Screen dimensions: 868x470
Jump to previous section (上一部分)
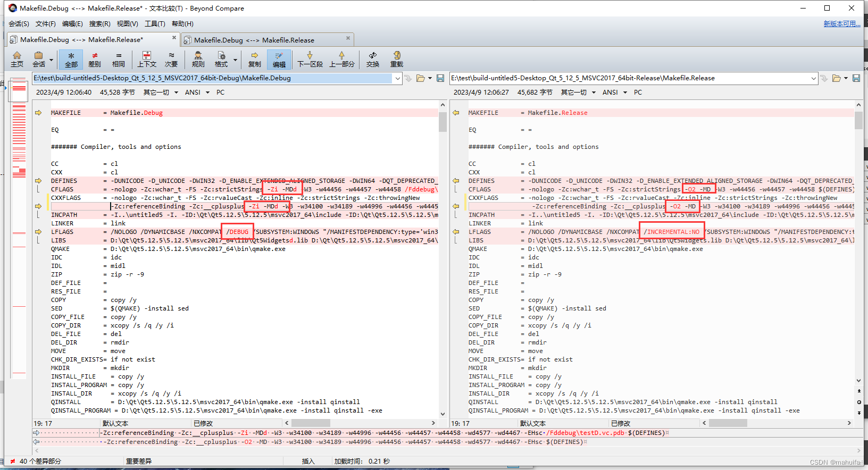341,59
